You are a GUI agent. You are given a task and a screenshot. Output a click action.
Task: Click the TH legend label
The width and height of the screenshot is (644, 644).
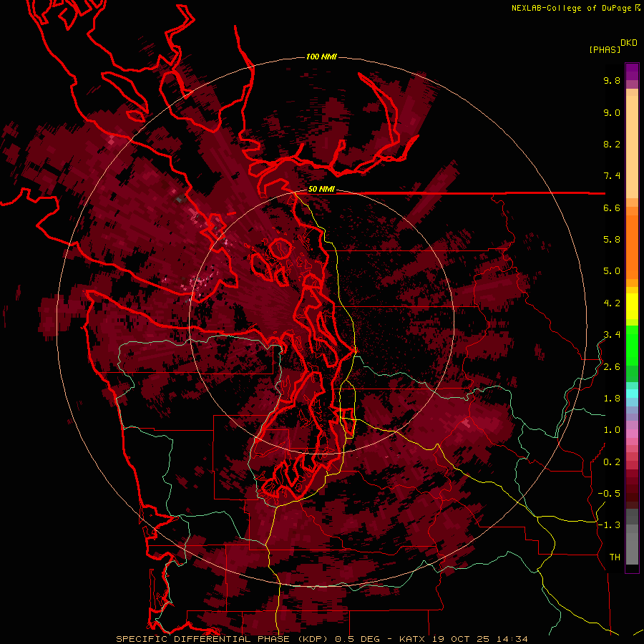click(615, 557)
